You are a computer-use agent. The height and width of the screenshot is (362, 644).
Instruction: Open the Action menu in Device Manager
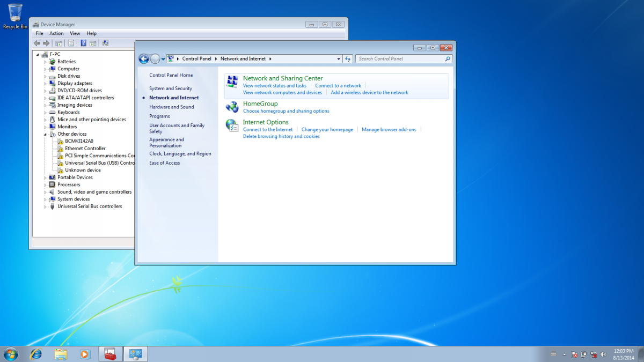56,33
